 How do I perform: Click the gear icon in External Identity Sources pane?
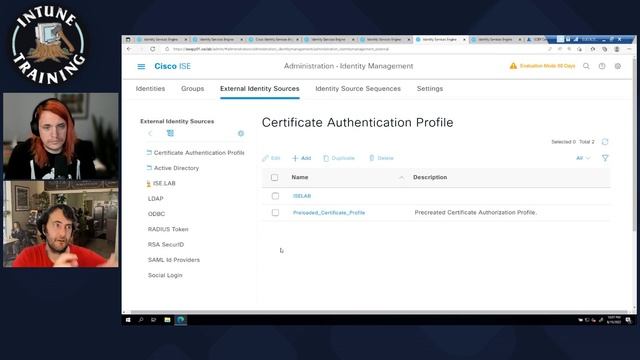pos(241,133)
